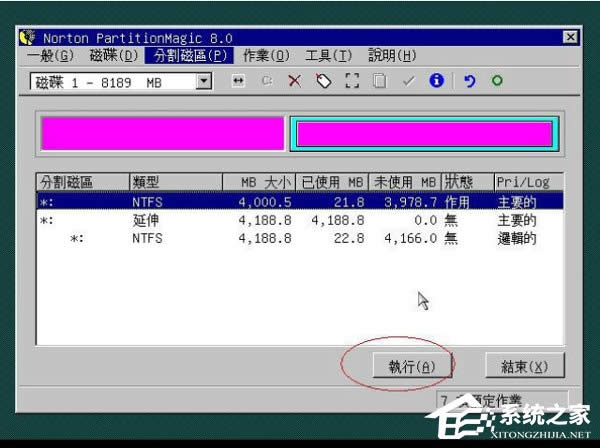
Task: Click the 分割磁區 column header
Action: [x=83, y=182]
